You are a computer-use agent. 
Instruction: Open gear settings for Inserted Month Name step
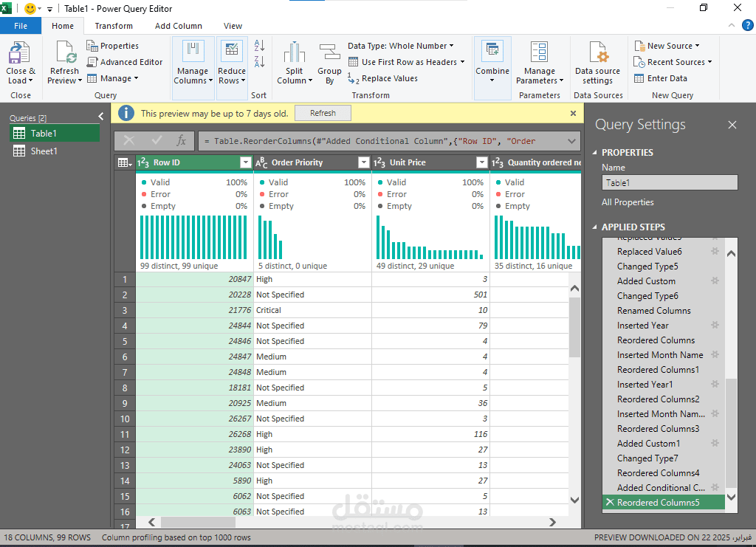[715, 354]
